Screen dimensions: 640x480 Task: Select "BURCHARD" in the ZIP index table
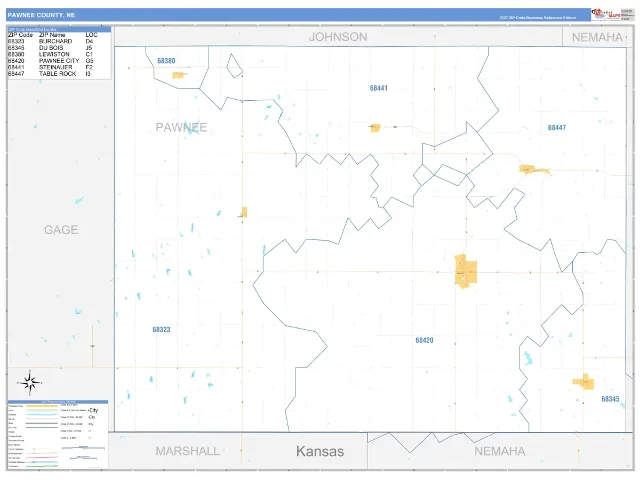point(56,41)
